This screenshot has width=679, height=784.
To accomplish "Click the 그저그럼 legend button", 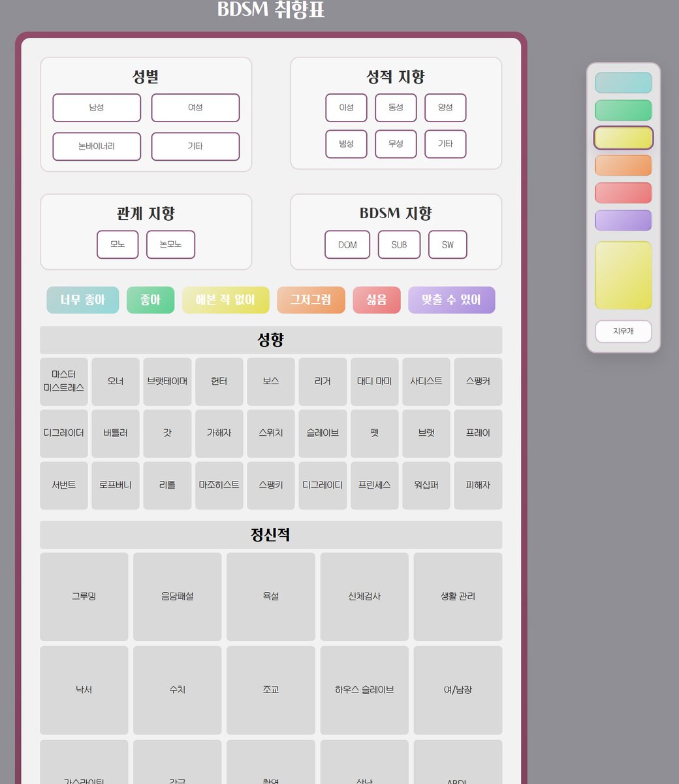I will 311,300.
